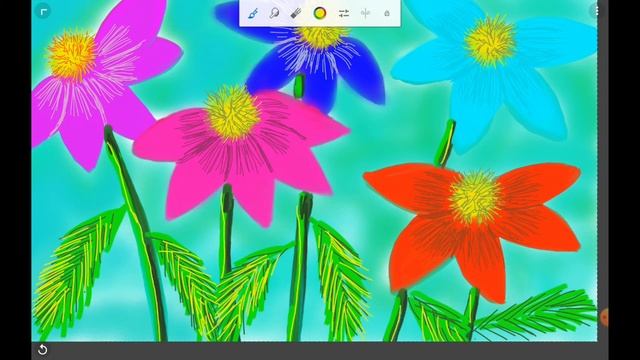
Task: Toggle the symmetry guide tool
Action: (366, 13)
